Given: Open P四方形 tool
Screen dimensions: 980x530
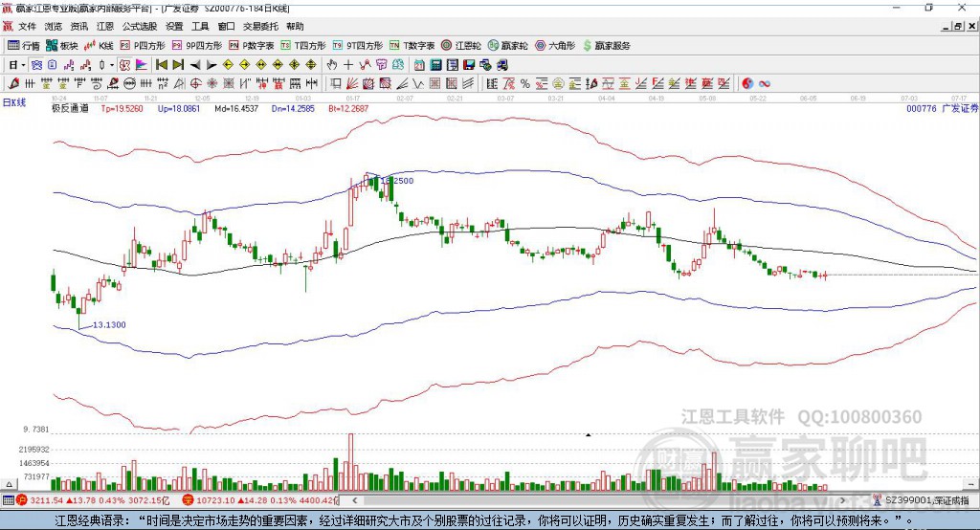Looking at the screenshot, I should pos(143,46).
